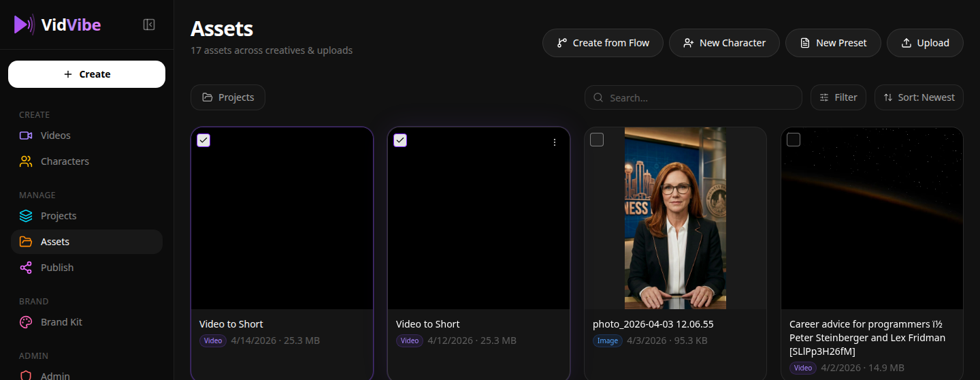
Task: Go to Characters in the sidebar
Action: [86, 161]
